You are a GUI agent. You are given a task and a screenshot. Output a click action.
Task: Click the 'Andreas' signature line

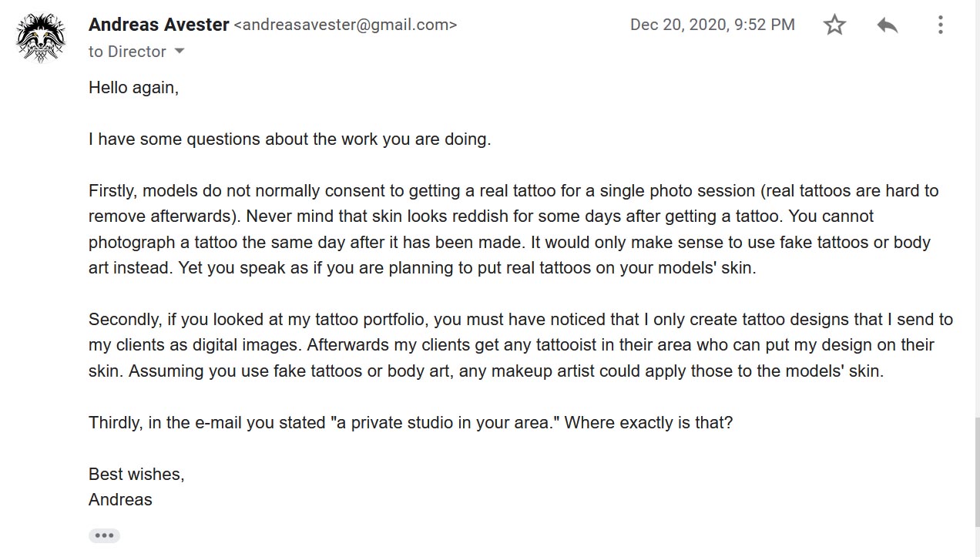(x=120, y=500)
